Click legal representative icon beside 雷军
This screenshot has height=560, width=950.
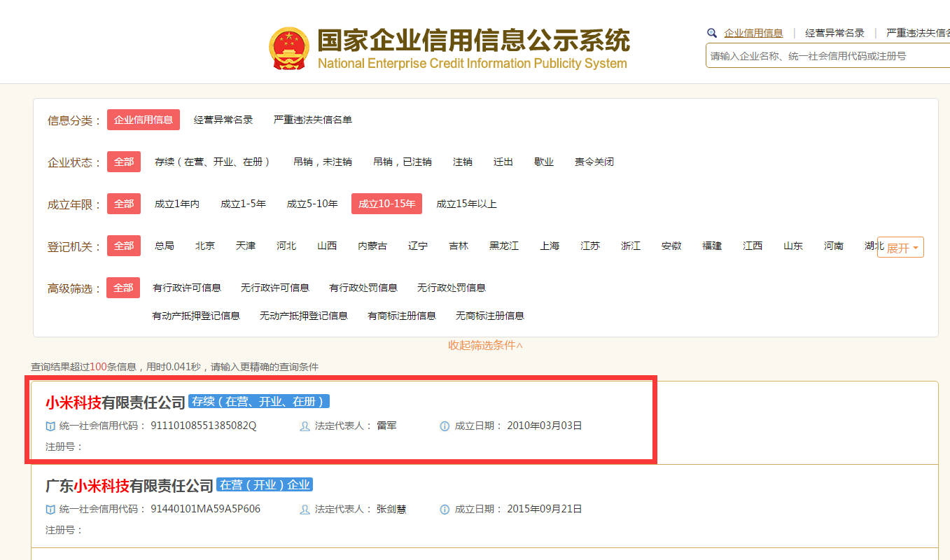305,426
